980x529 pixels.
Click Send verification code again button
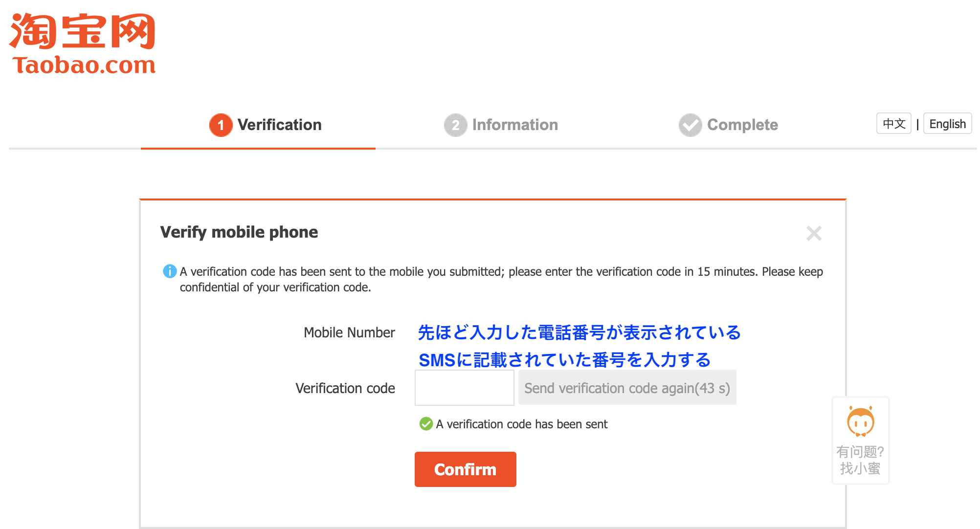coord(627,388)
